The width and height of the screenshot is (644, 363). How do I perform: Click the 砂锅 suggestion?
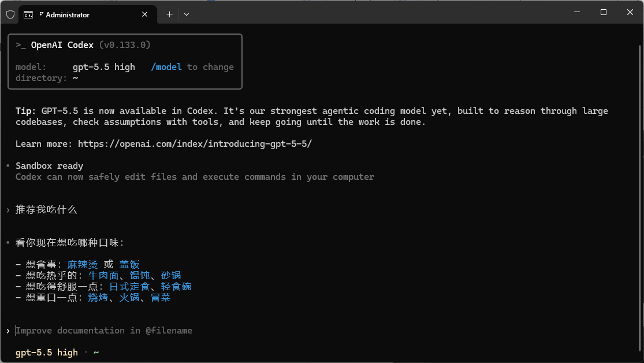(171, 276)
